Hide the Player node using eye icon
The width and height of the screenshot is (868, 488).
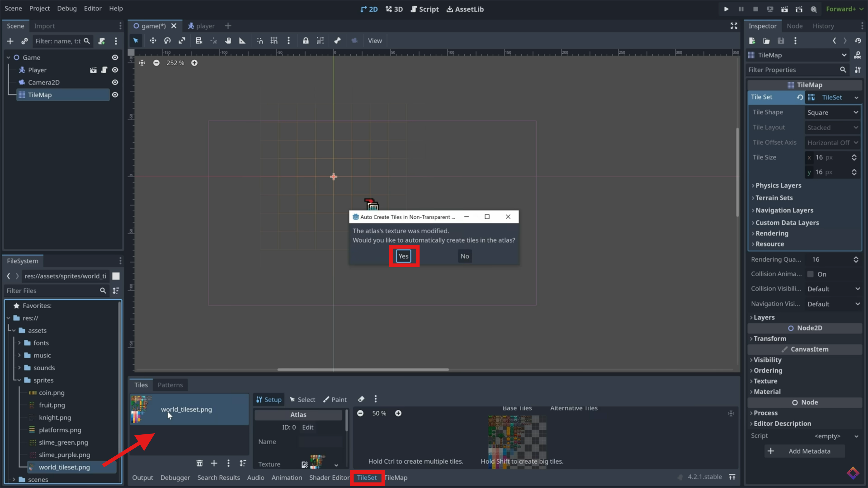[x=115, y=70]
